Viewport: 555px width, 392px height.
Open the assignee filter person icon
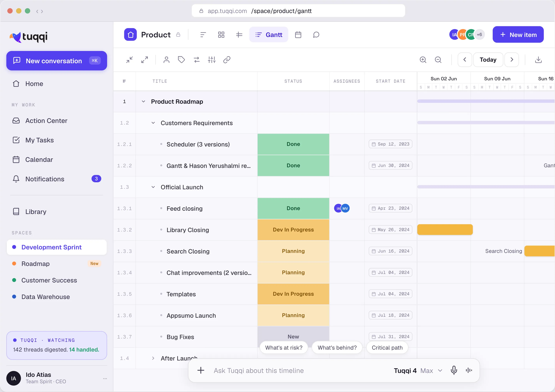[166, 60]
